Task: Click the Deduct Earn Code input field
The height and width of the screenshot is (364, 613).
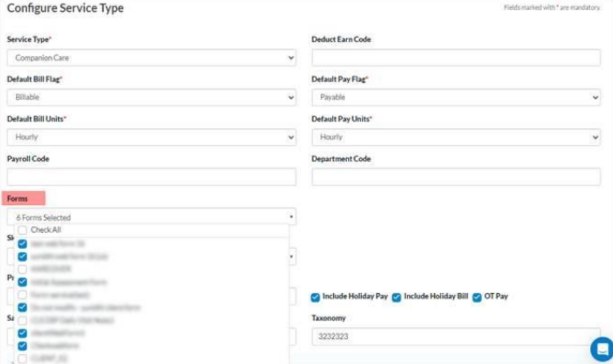Action: tap(456, 57)
